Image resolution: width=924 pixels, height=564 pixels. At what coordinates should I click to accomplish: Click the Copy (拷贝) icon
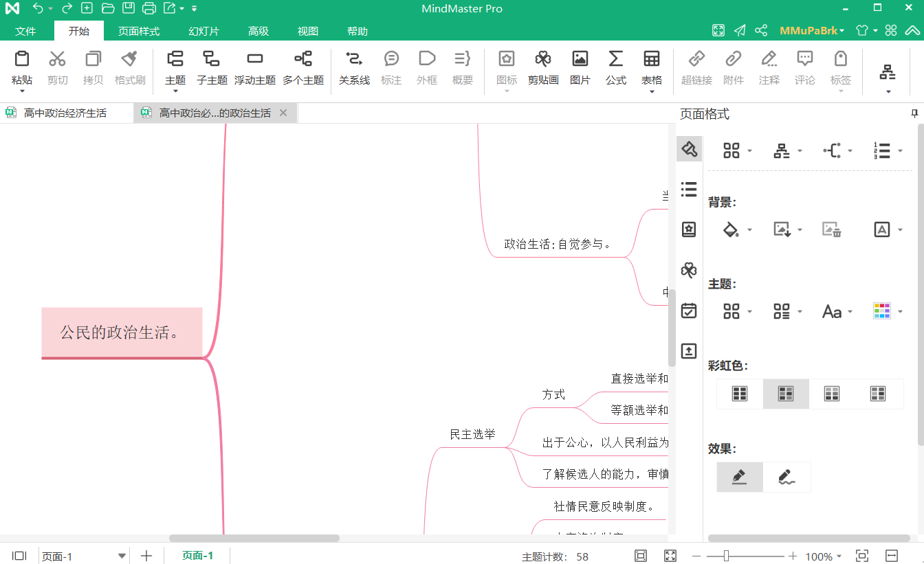click(93, 59)
